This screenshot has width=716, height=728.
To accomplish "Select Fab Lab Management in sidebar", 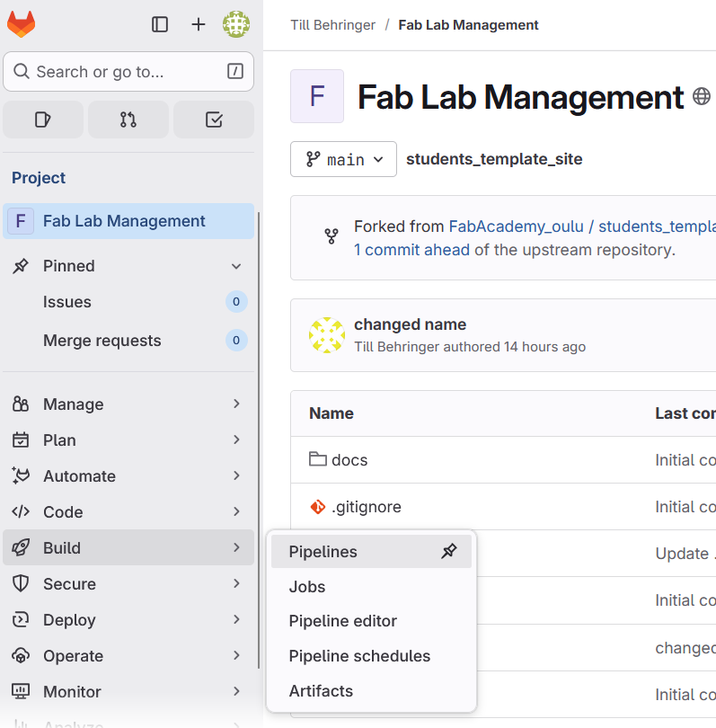I will pos(128,221).
